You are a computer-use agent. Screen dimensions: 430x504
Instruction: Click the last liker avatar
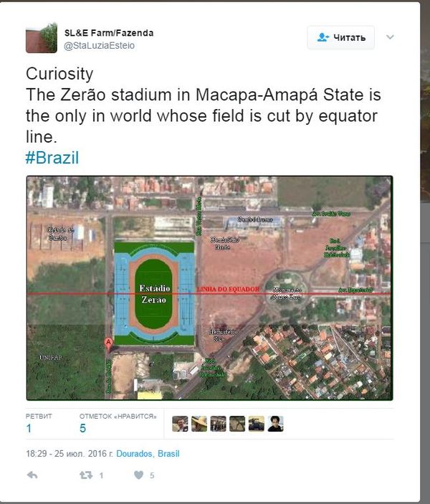[276, 424]
